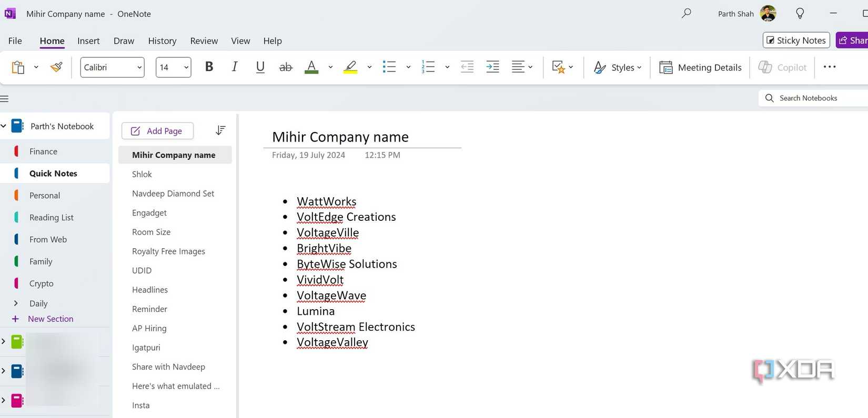This screenshot has height=418, width=868.
Task: Open the Calibri font dropdown
Action: (x=113, y=67)
